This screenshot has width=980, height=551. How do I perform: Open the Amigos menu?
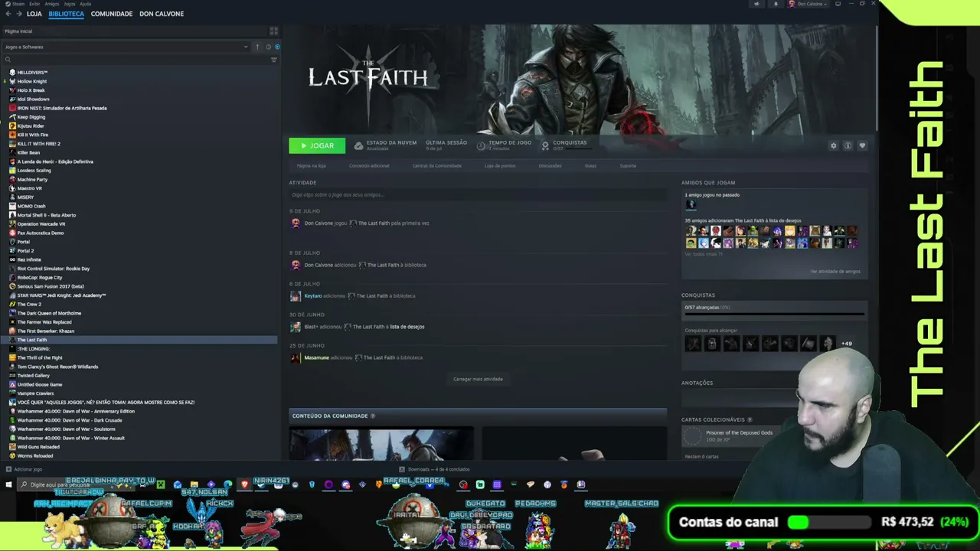click(52, 4)
